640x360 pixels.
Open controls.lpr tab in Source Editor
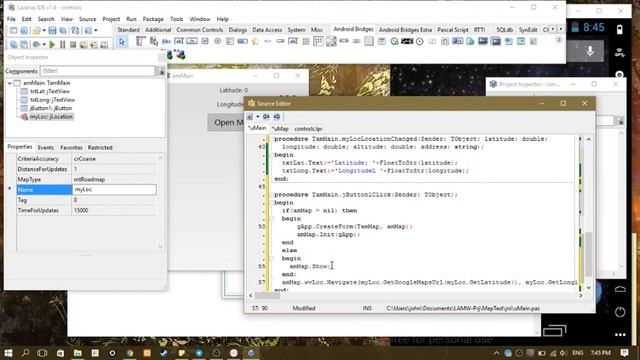[308, 129]
